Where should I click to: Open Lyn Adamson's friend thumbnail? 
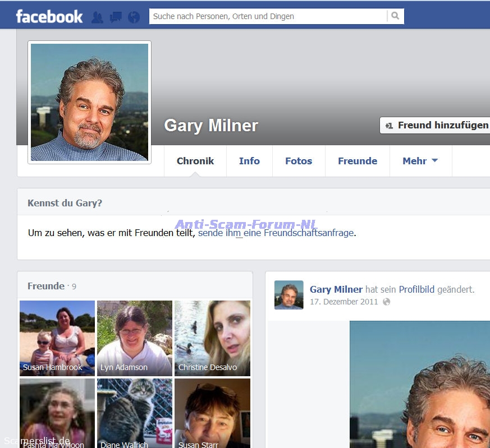point(135,338)
